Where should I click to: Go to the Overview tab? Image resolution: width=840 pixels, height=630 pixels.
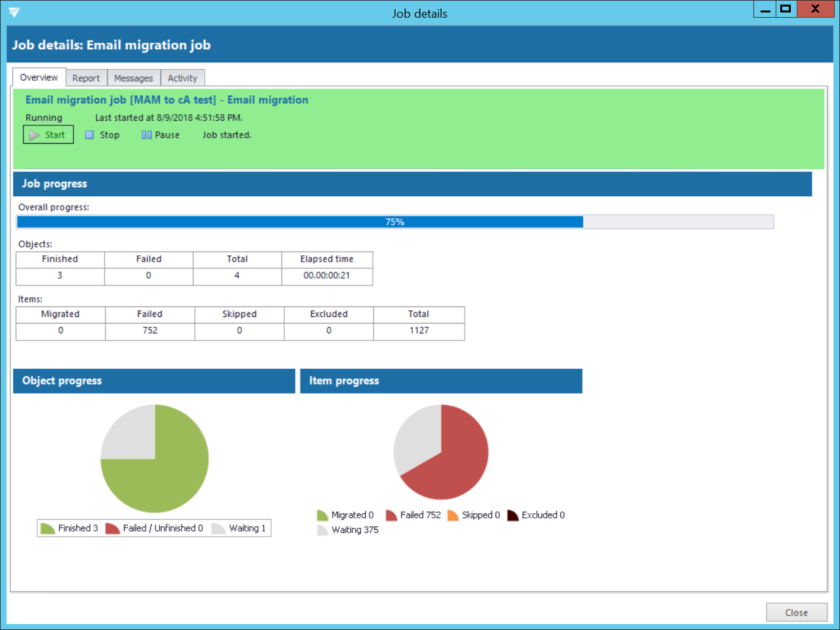[x=39, y=77]
